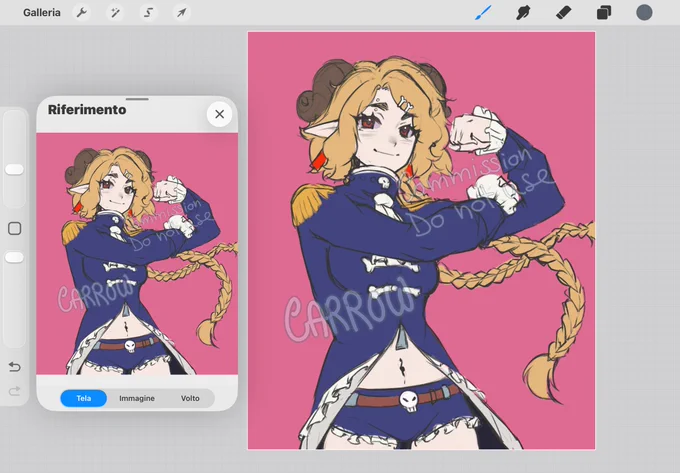The width and height of the screenshot is (680, 473).
Task: Tap the square modify button on sidebar
Action: [15, 228]
